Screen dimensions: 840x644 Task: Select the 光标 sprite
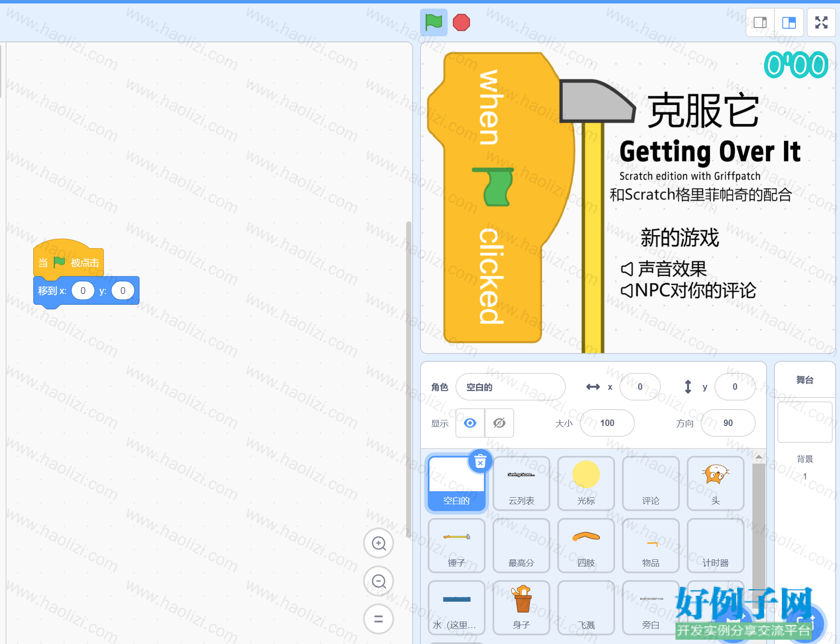pyautogui.click(x=586, y=483)
